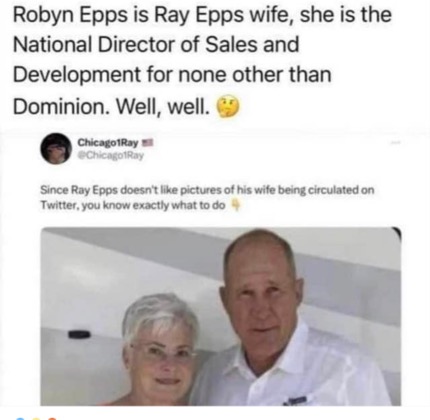This screenshot has width=430, height=420.
Task: Click the tweet text starting "Since Ray Epps"
Action: 207,197
